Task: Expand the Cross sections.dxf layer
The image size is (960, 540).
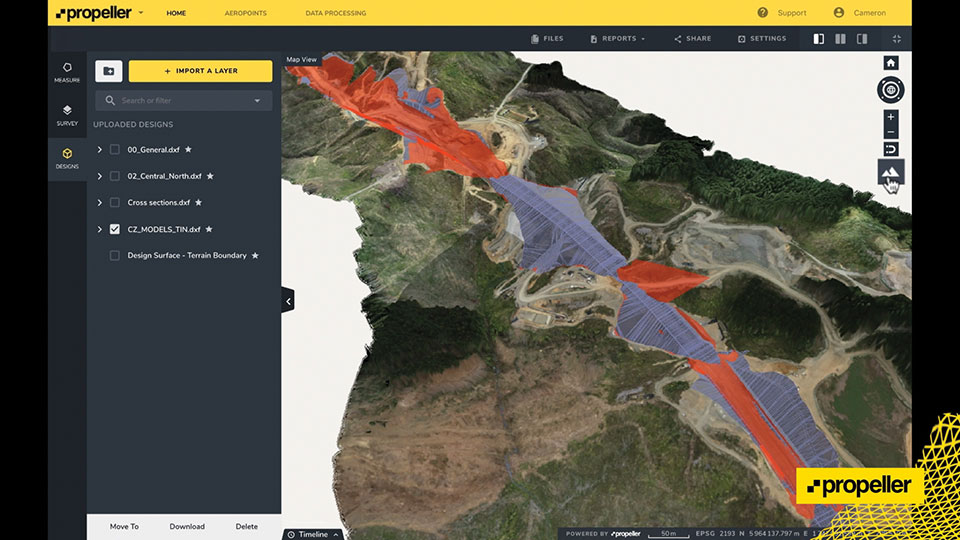Action: pos(99,203)
